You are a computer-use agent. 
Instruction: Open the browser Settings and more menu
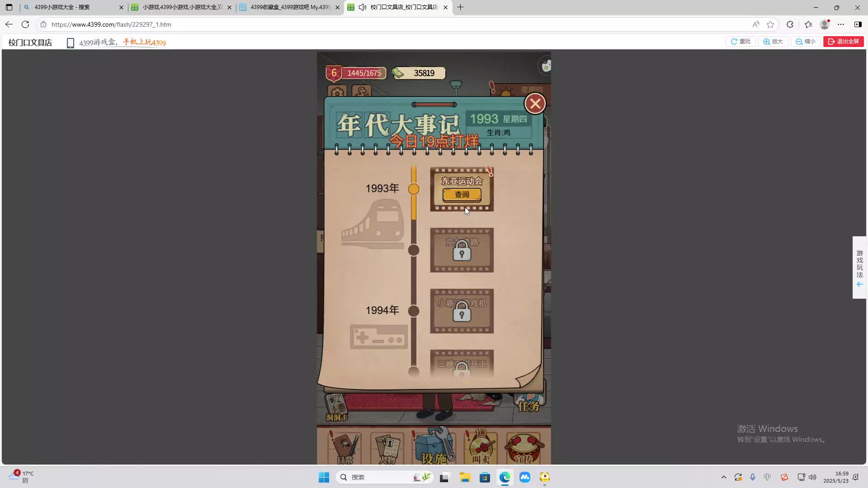pos(842,24)
